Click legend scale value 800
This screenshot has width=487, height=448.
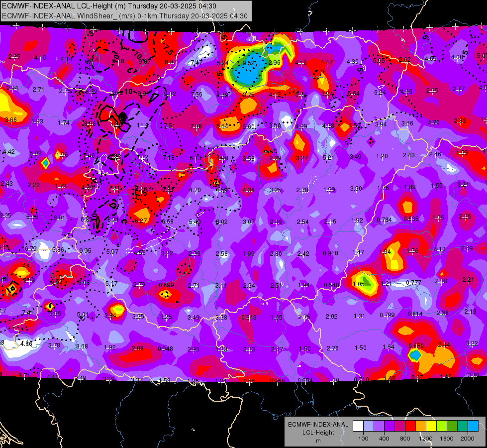click(x=405, y=439)
